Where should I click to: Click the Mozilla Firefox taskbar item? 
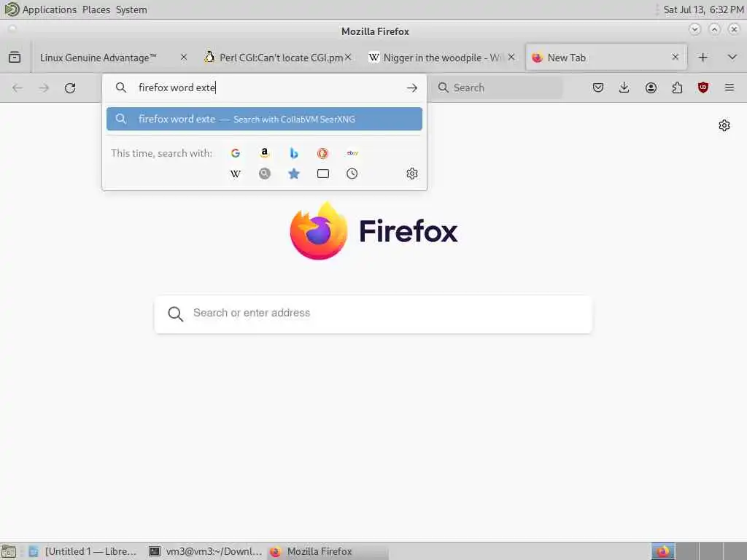tap(328, 551)
